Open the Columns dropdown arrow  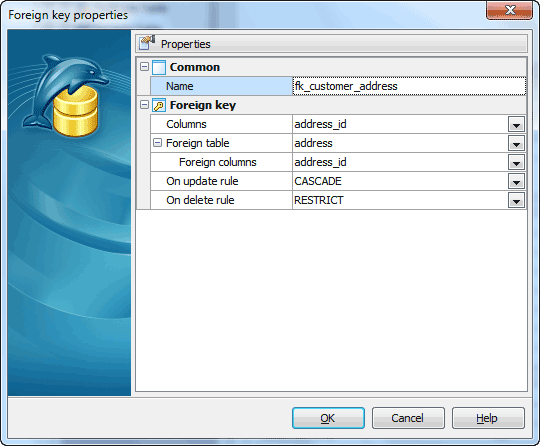tap(516, 124)
